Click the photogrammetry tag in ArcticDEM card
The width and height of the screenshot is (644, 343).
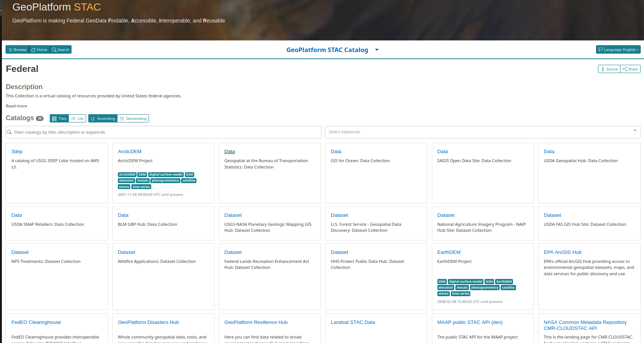pyautogui.click(x=165, y=181)
